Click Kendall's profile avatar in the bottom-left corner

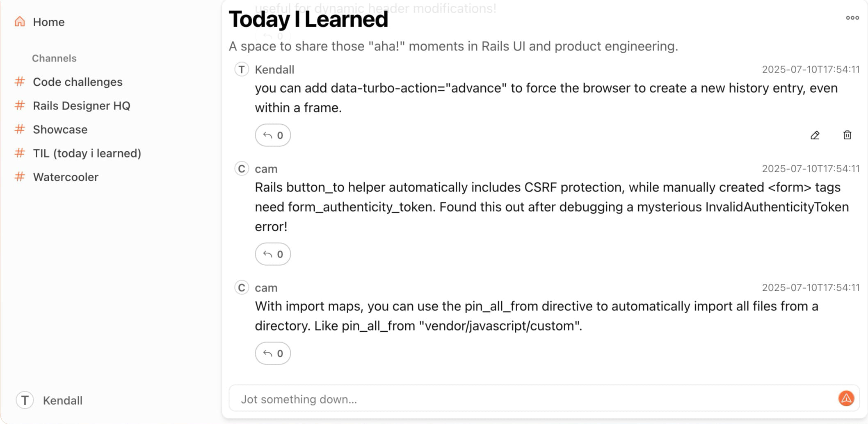pyautogui.click(x=25, y=400)
